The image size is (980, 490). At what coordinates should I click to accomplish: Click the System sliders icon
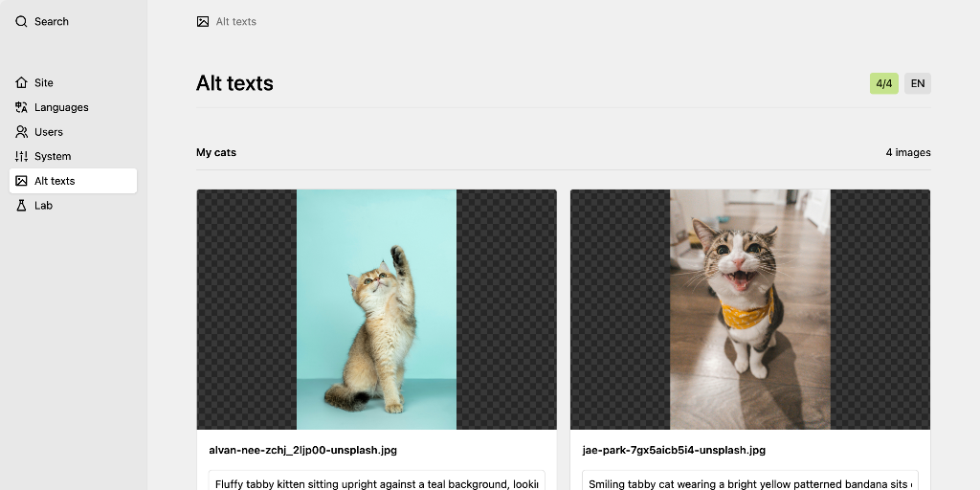21,156
